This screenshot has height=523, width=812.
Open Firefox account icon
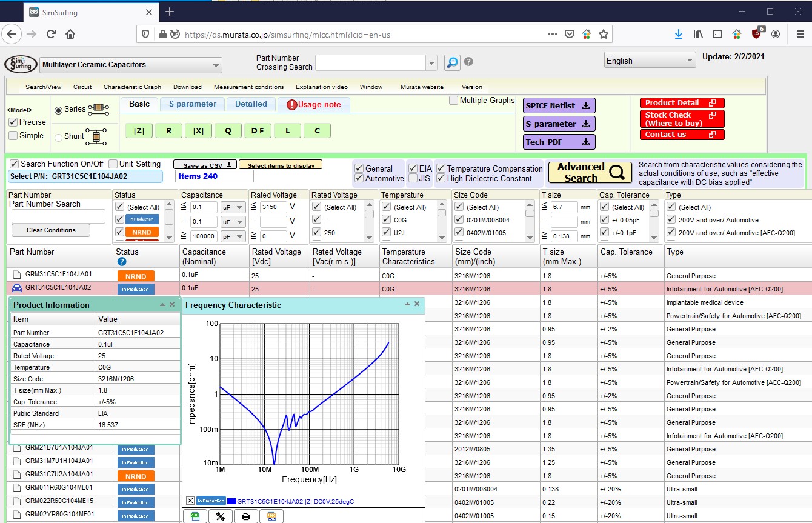[776, 35]
